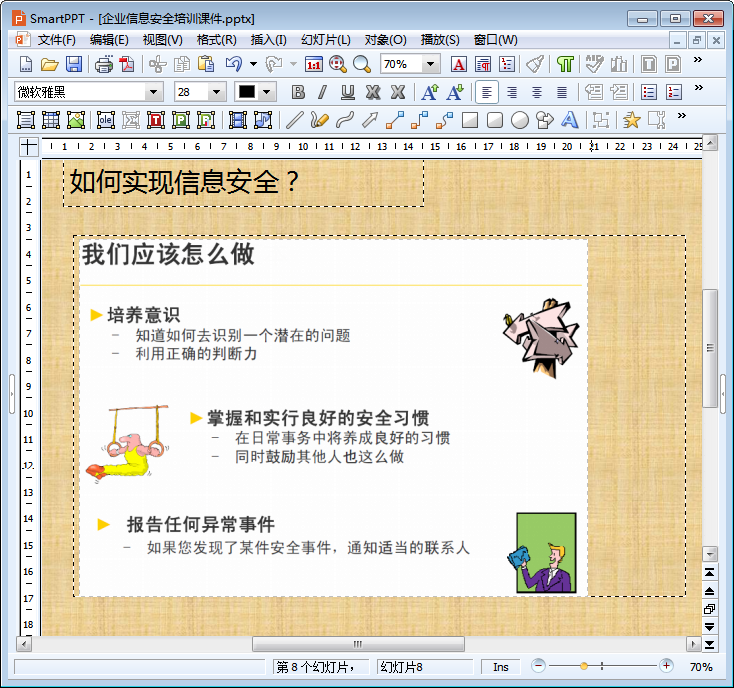Insert TextArt with the blue A icon

pyautogui.click(x=569, y=120)
